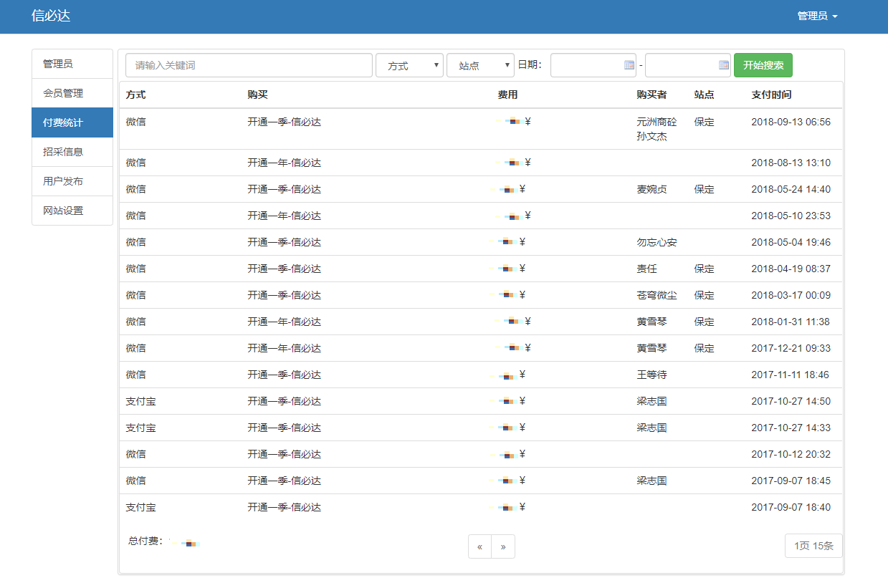Screen dimensions: 888x588
Task: Open 会员管理 in the sidebar
Action: coord(72,93)
